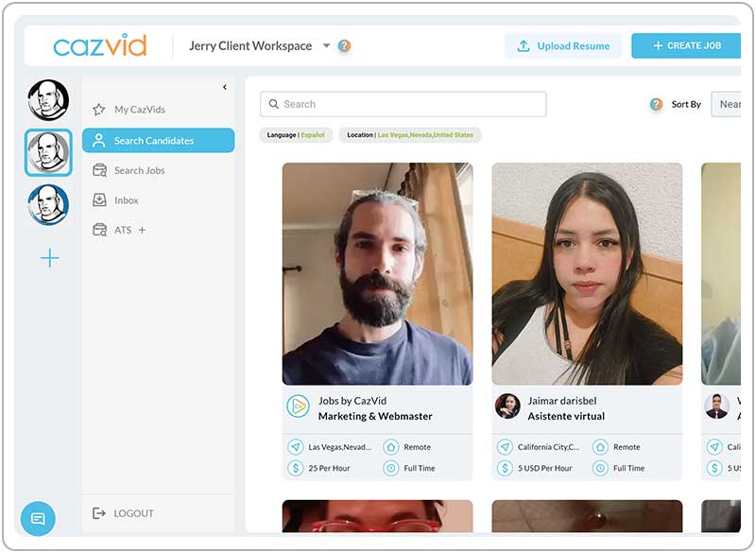The image size is (756, 552).
Task: Click the magnifying glass search icon
Action: (273, 104)
